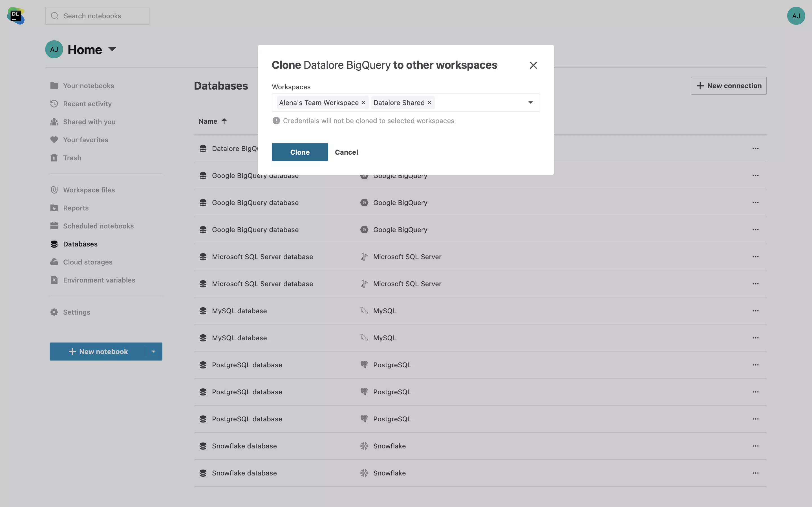
Task: Remove Alena's Team Workspace tag
Action: (363, 103)
